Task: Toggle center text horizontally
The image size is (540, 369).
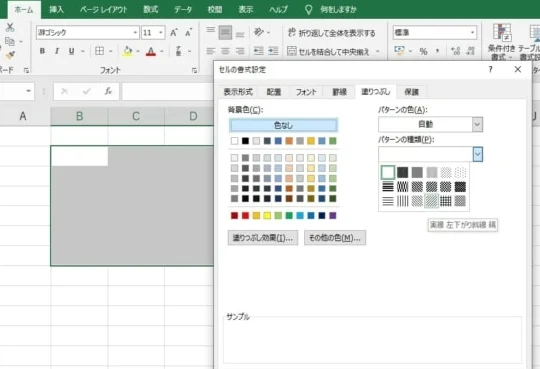Action: (x=225, y=51)
